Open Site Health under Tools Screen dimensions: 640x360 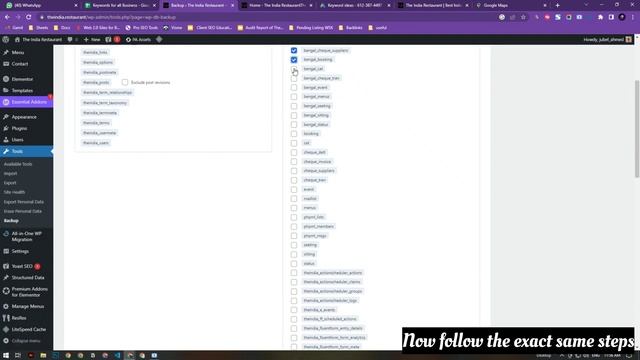click(14, 192)
